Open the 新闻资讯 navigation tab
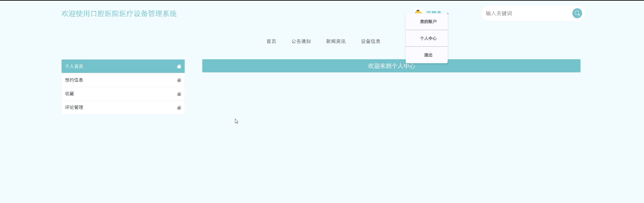This screenshot has height=203, width=644. [x=336, y=41]
